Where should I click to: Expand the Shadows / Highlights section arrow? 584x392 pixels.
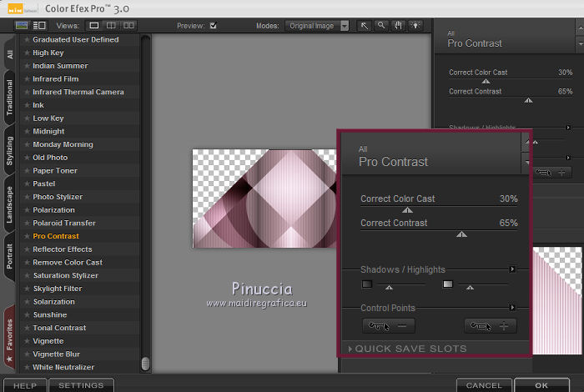(x=513, y=269)
